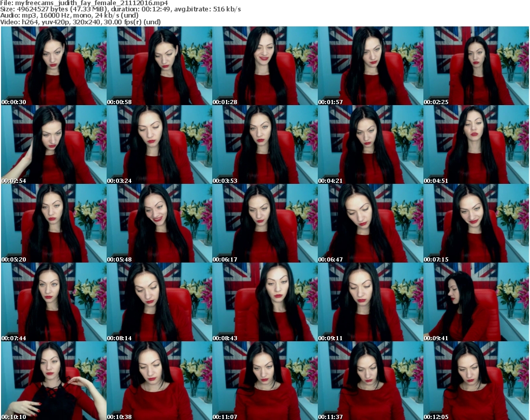The height and width of the screenshot is (420, 530).
Task: Pick the preview frame timestamped 00:05:48
Action: (159, 224)
